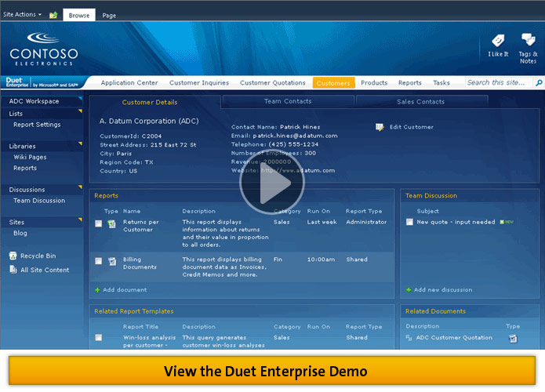Open the Tags & Notes icon
The width and height of the screenshot is (545, 392).
coord(528,40)
